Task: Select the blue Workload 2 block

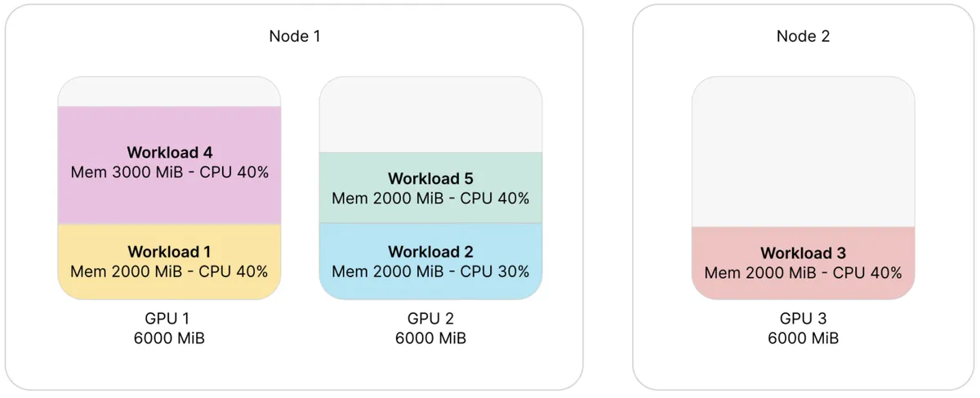Action: click(430, 262)
